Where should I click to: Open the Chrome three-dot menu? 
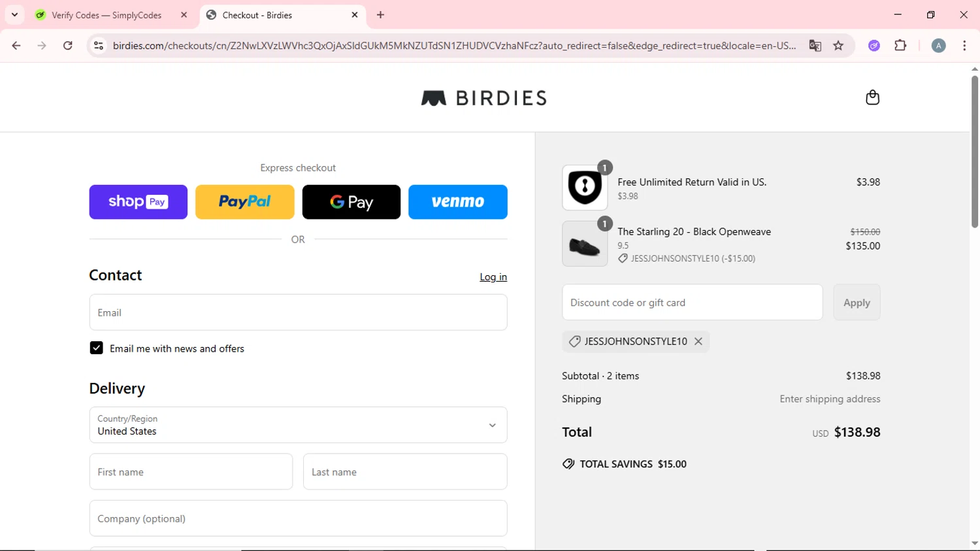[x=964, y=46]
